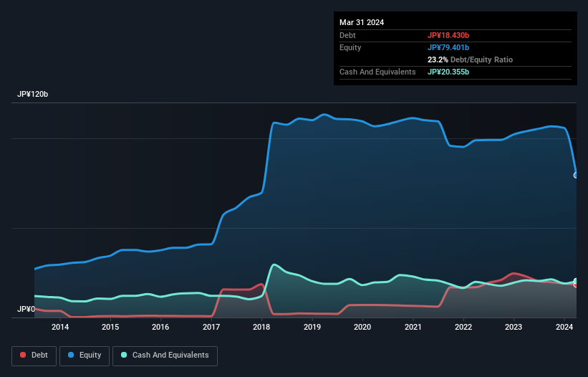Click the JP¥79.401b equity value in tooltip
This screenshot has width=588, height=377.
(448, 47)
